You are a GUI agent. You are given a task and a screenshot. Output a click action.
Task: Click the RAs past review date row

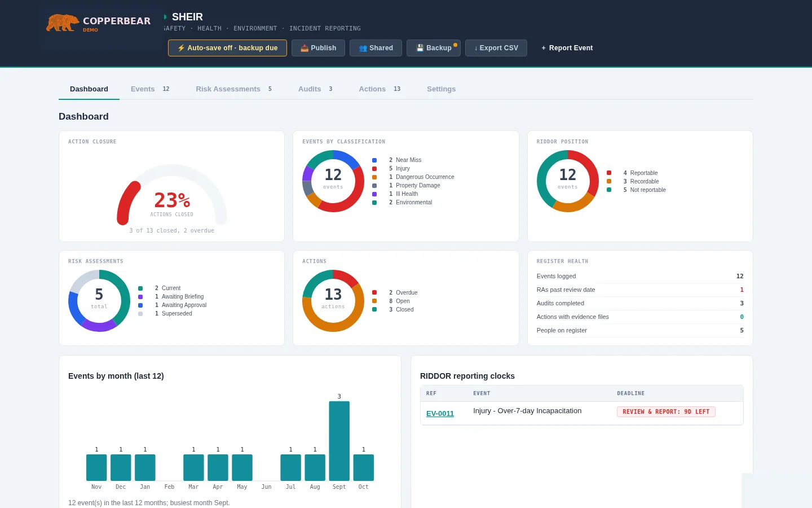point(640,290)
